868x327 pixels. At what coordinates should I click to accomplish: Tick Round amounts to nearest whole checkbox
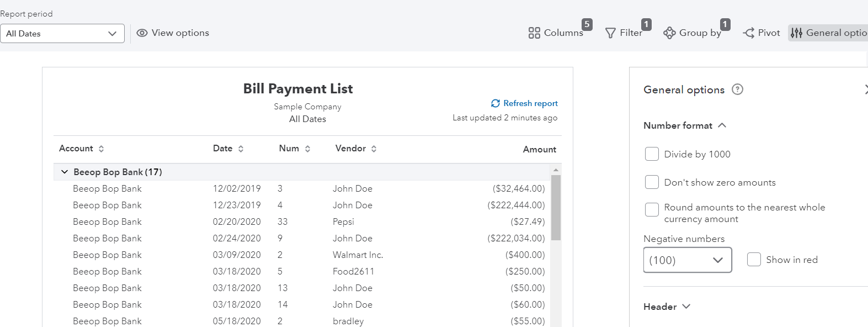coord(652,209)
